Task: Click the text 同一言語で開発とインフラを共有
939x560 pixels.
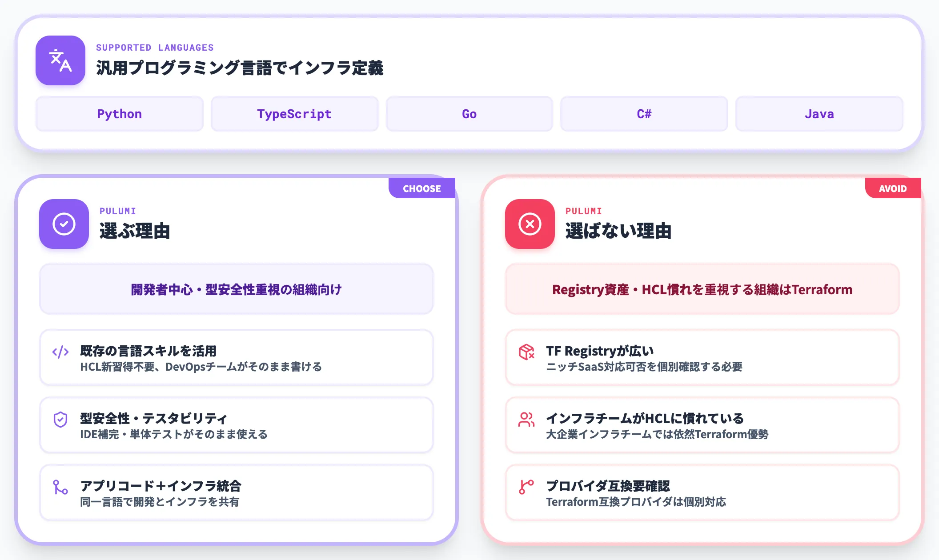Action: (x=160, y=502)
